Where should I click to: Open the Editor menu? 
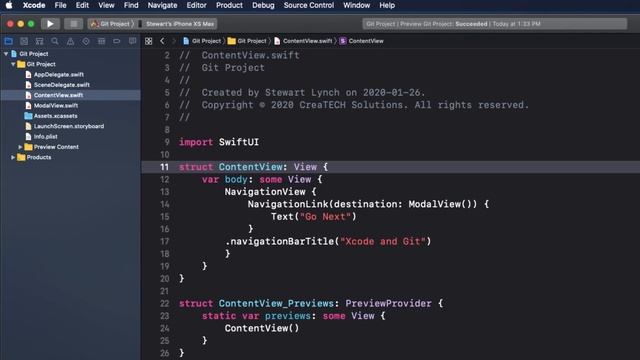coord(196,5)
